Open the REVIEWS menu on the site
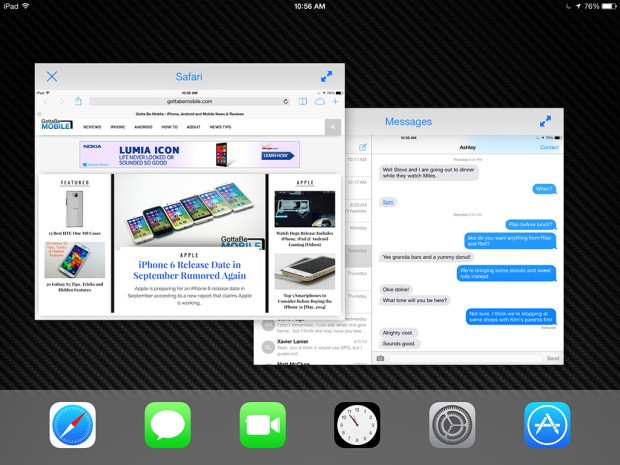This screenshot has height=465, width=620. [92, 127]
